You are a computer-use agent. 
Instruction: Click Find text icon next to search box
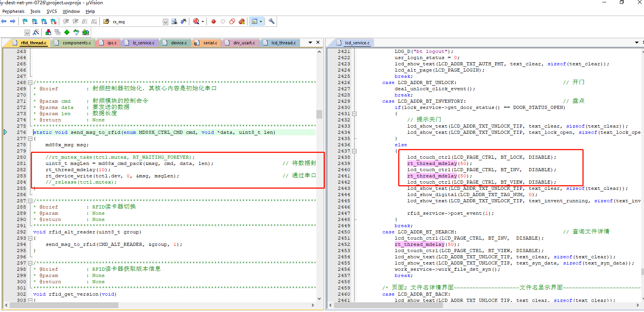pyautogui.click(x=174, y=21)
